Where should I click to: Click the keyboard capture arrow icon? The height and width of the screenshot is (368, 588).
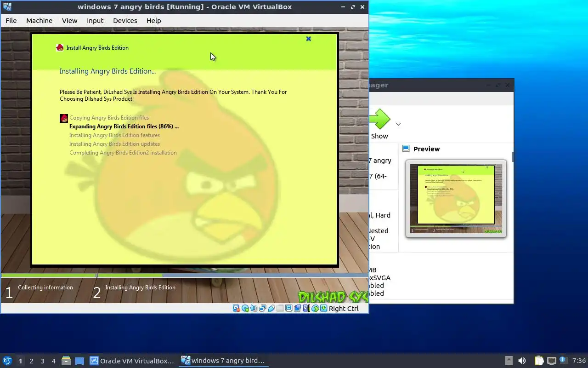tap(324, 308)
